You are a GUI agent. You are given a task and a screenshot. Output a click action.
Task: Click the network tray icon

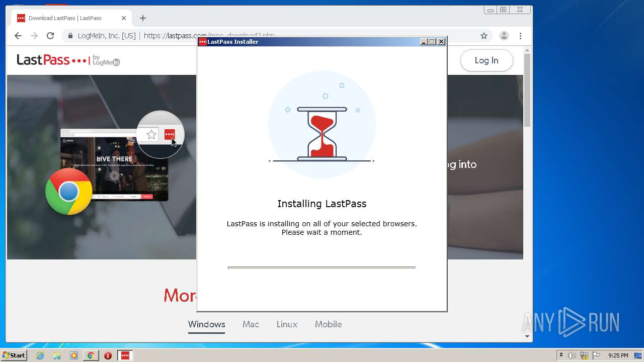click(x=584, y=355)
